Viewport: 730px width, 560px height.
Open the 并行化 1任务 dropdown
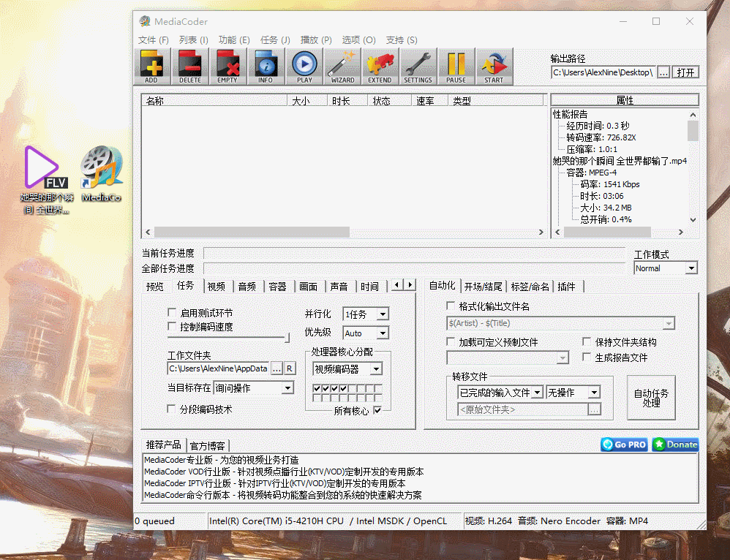pos(366,314)
